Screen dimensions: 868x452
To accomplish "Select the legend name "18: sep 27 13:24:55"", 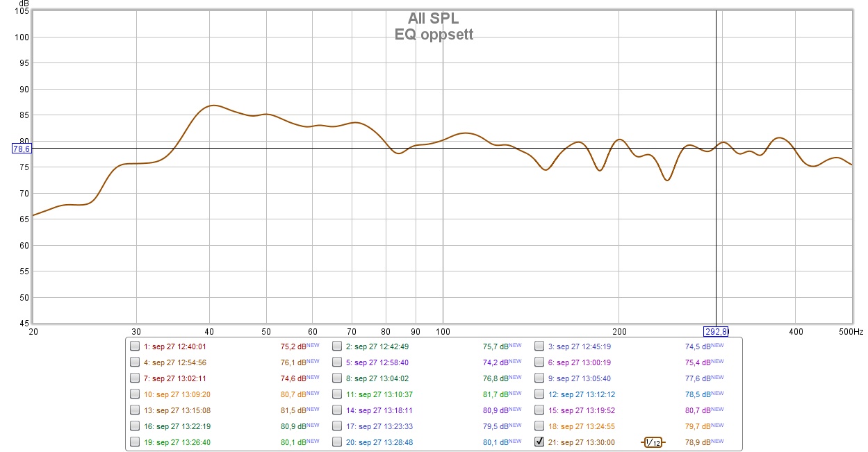I will click(582, 426).
